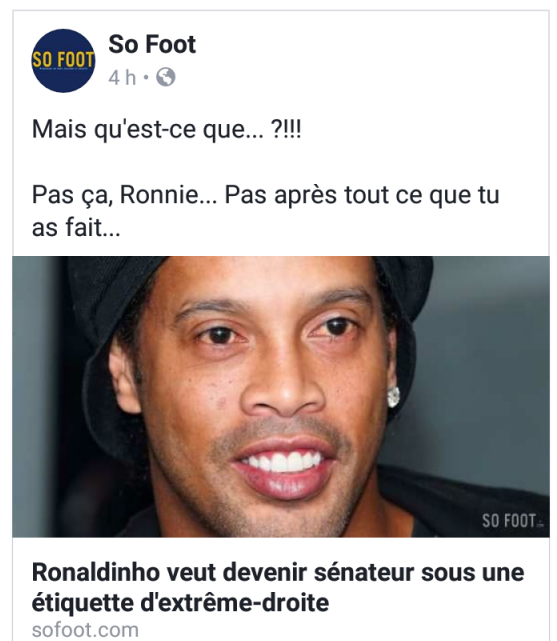Click the 'étiquette d'extrême-droite' headline line
Image resolution: width=557 pixels, height=641 pixels.
pyautogui.click(x=180, y=603)
